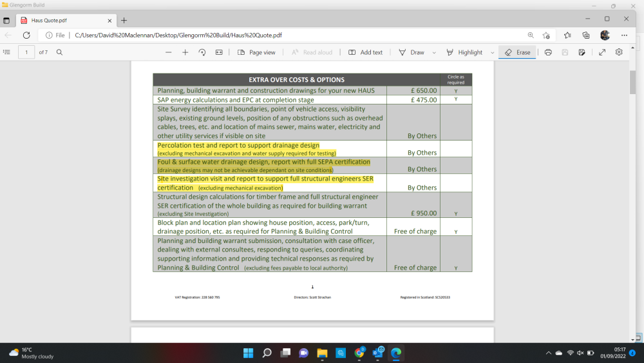Open the PDF table of contents
Image resolution: width=644 pixels, height=363 pixels.
(6, 52)
